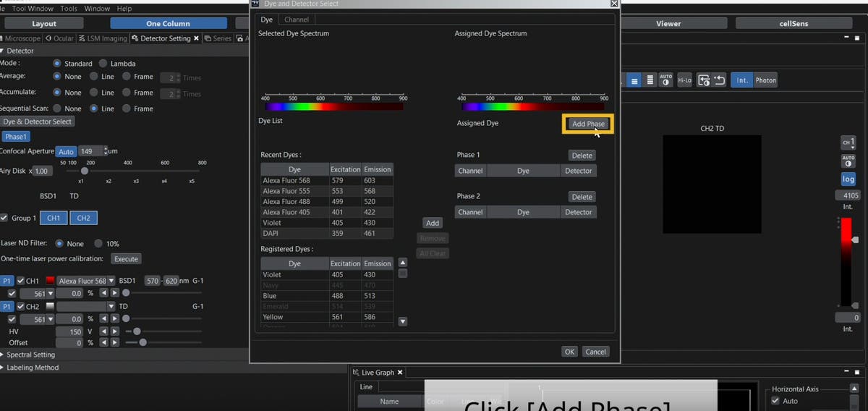Image resolution: width=868 pixels, height=411 pixels.
Task: Click the undo arrow icon next to Hi-Lo
Action: [x=719, y=80]
